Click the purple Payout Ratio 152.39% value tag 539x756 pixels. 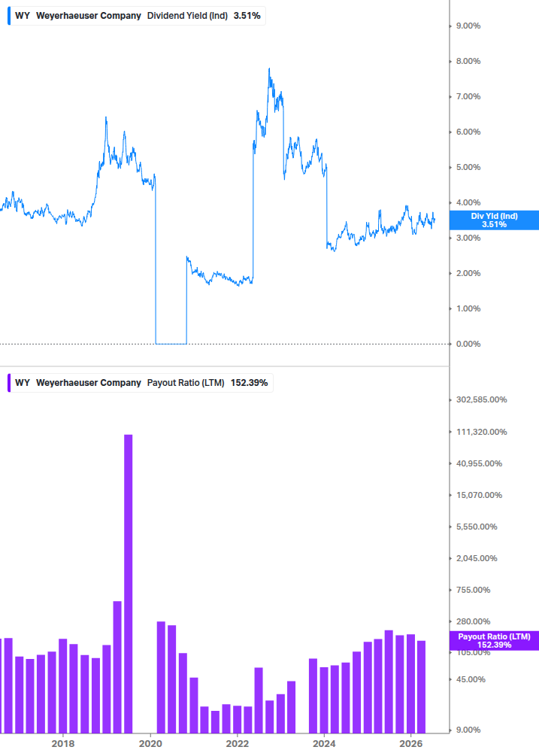pyautogui.click(x=494, y=640)
